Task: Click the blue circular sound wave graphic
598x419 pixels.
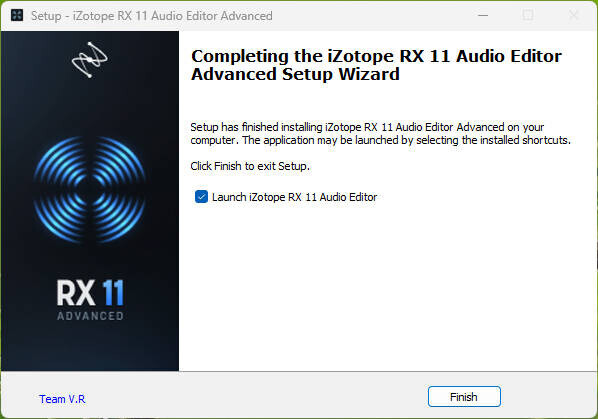Action: coord(90,189)
